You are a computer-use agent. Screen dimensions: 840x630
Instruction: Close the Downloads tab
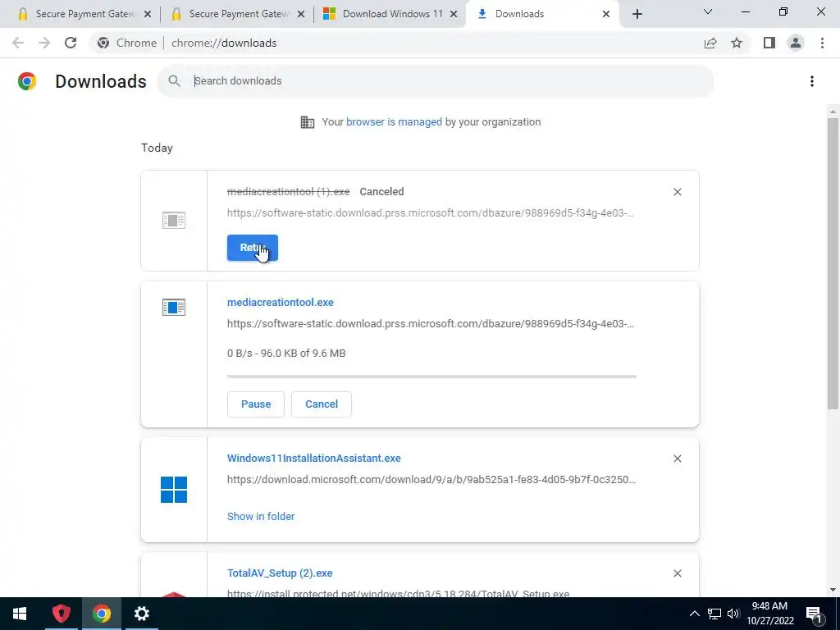tap(606, 14)
